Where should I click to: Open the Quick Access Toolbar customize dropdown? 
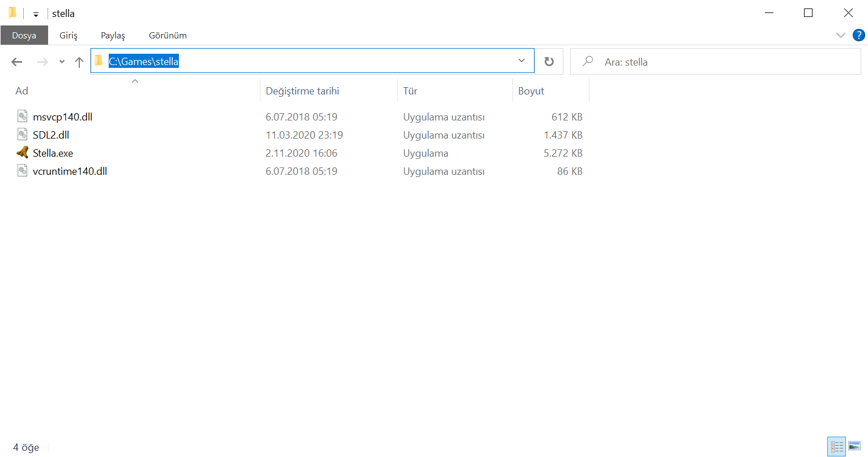click(x=36, y=14)
